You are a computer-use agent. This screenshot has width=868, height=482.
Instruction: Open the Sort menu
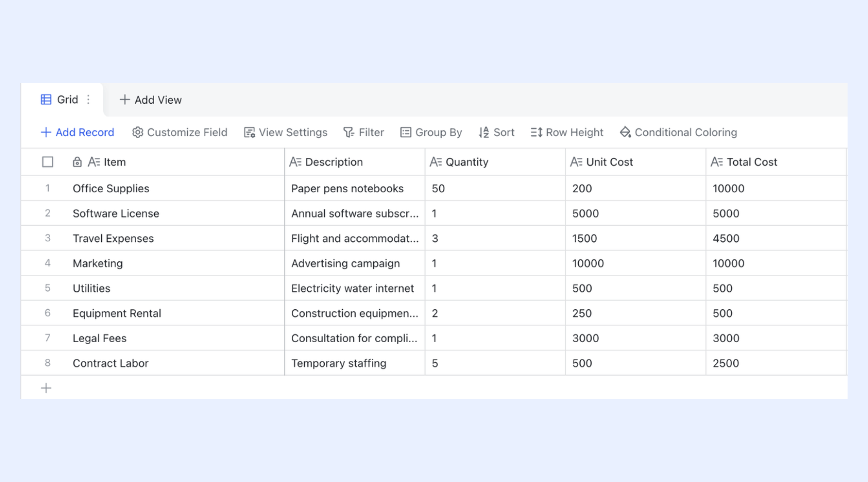coord(497,132)
